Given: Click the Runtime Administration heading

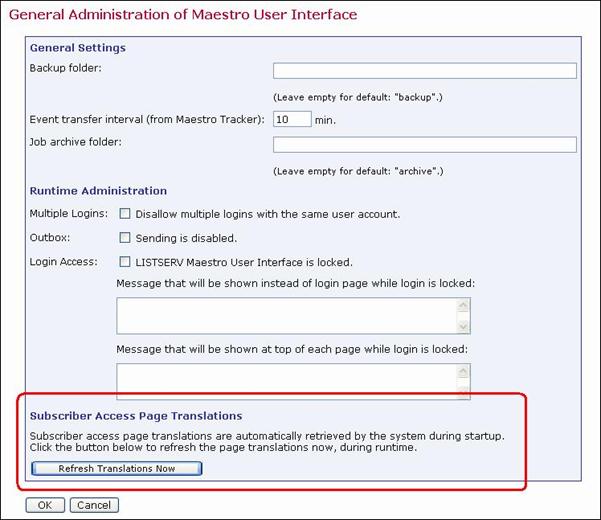Looking at the screenshot, I should (98, 191).
